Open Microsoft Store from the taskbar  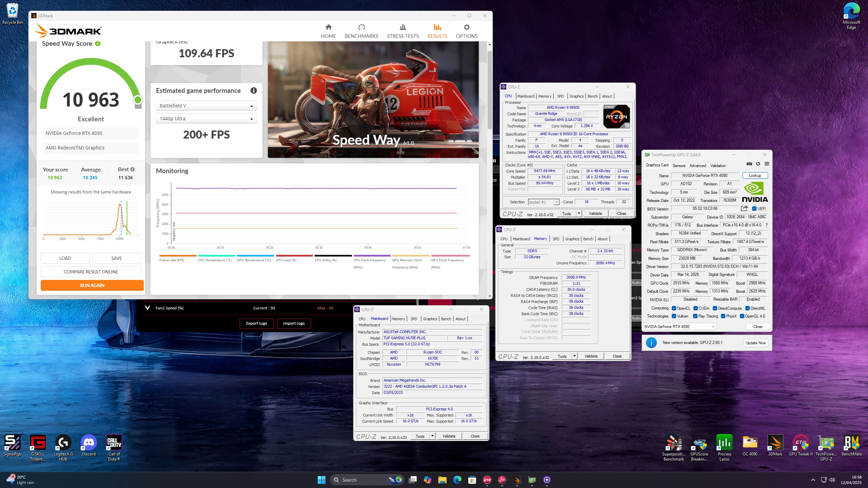[x=472, y=480]
